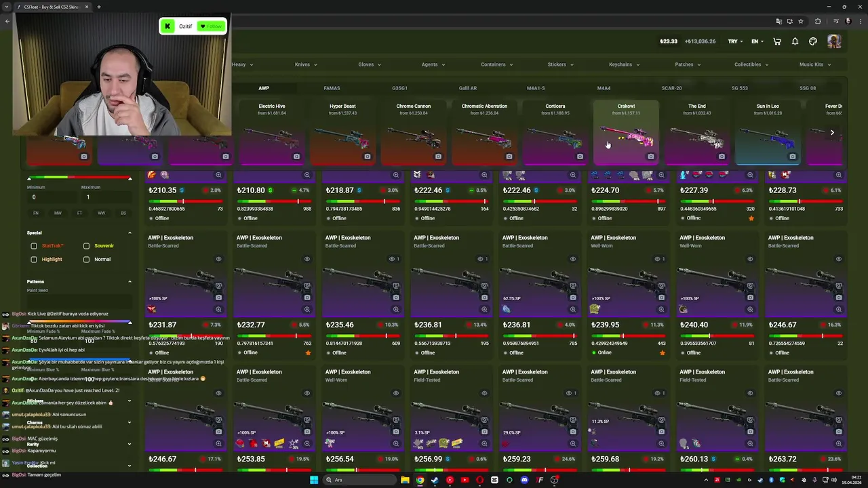Image resolution: width=868 pixels, height=488 pixels.
Task: Toggle watch eye on ₺246.67 middle-row listing
Action: (839, 259)
